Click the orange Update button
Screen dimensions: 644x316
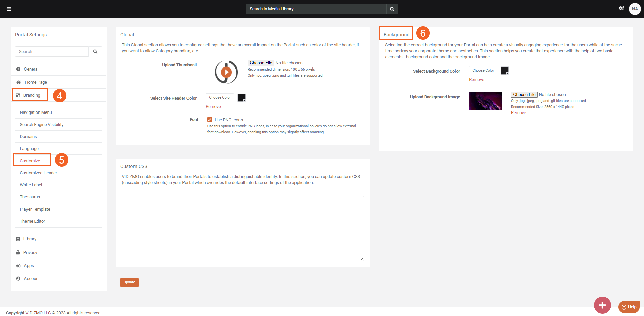tap(129, 282)
